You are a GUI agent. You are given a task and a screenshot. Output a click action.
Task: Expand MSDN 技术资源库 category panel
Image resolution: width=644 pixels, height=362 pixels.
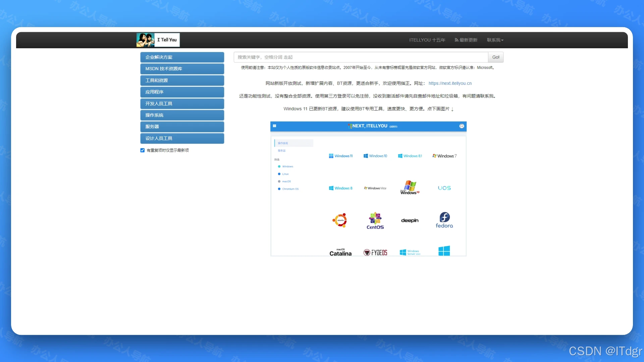(182, 69)
